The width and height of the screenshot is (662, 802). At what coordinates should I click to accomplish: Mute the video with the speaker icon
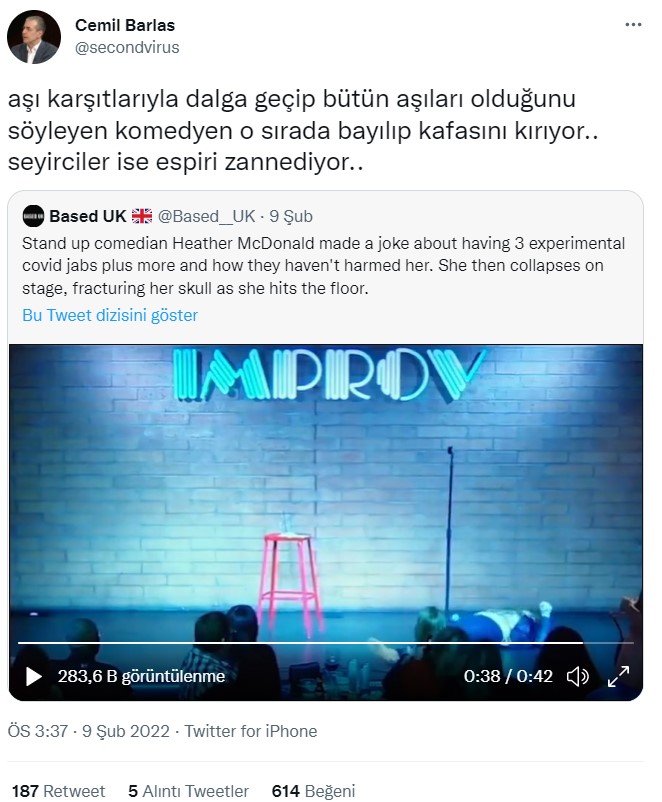coord(578,676)
